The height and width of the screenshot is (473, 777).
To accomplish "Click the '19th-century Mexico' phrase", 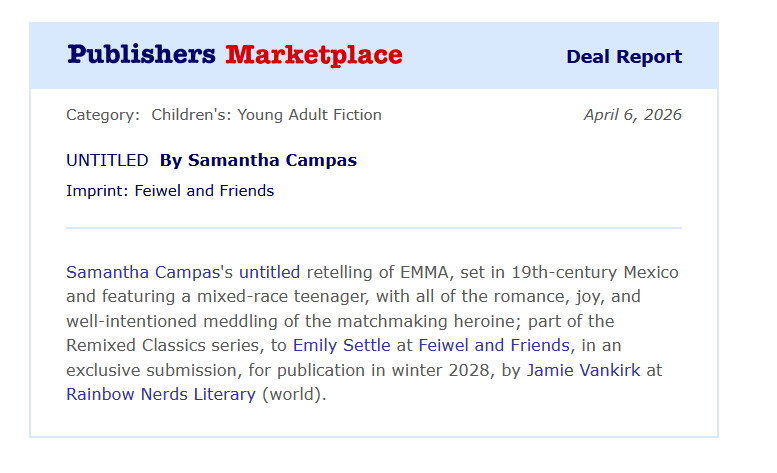I will click(594, 272).
